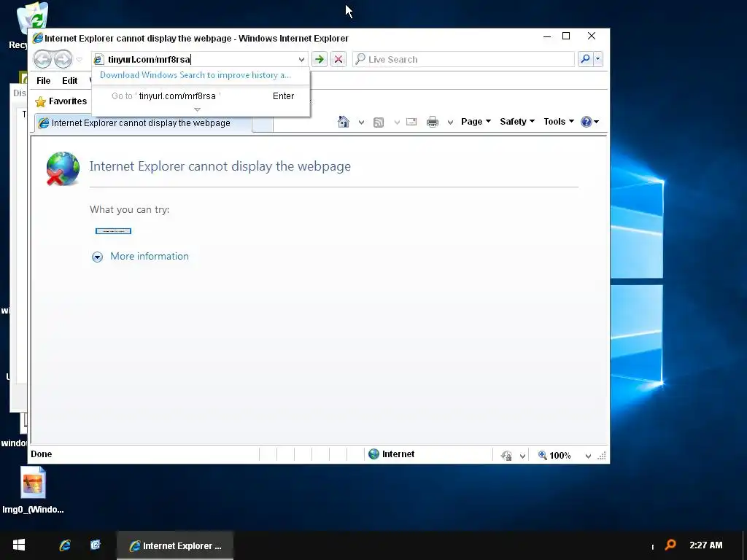Expand the address bar history dropdown

(x=301, y=60)
